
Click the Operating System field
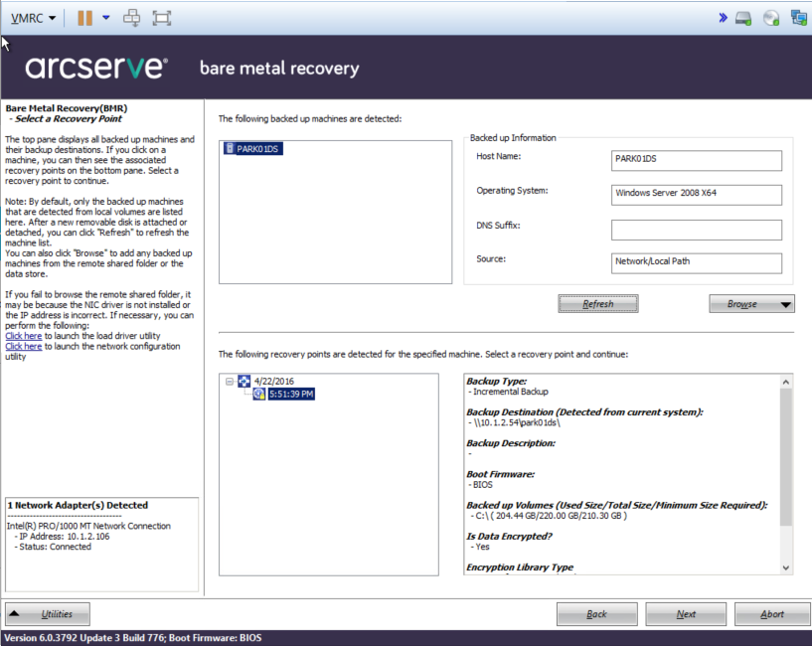click(x=696, y=195)
